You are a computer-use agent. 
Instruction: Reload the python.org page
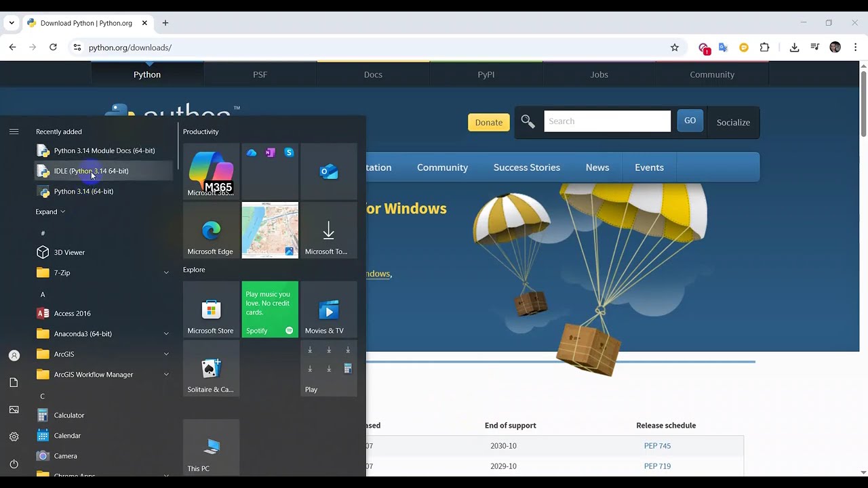[x=53, y=47]
